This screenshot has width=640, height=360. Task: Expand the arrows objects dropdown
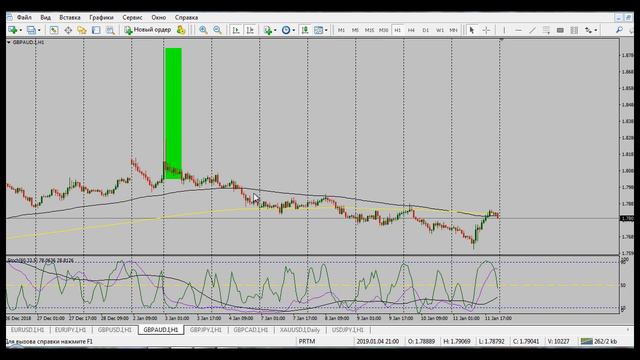pos(596,30)
